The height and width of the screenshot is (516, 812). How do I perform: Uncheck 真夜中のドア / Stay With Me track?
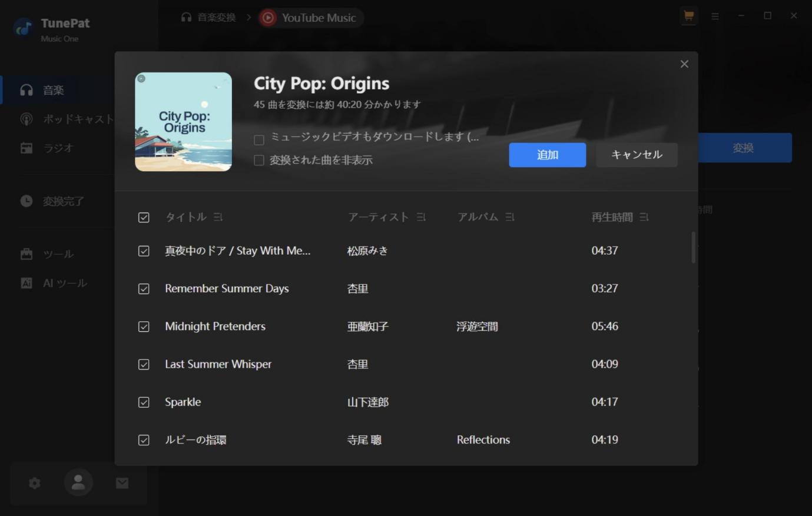144,251
